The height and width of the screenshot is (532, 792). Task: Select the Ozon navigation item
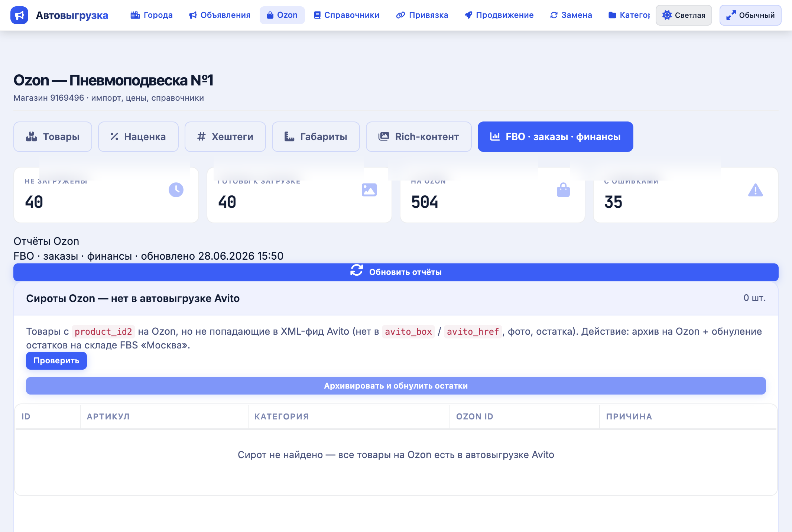282,15
